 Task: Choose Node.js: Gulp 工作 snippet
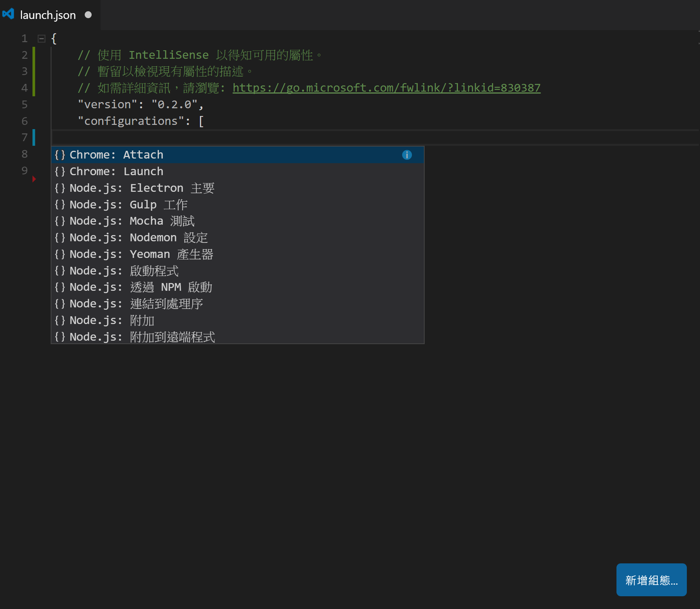[x=238, y=205]
